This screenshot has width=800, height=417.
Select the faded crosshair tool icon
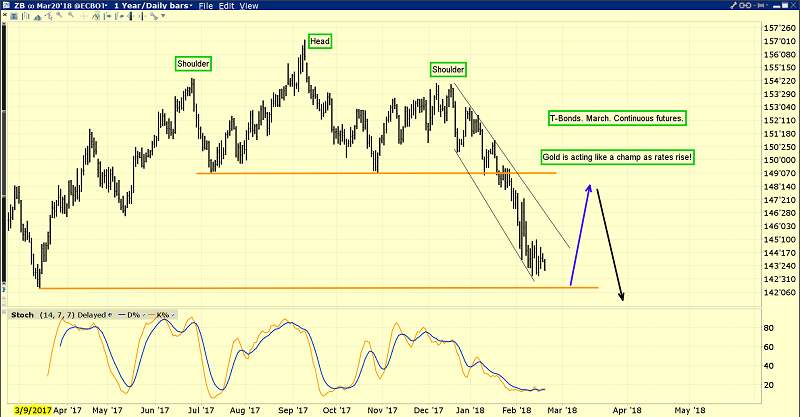coord(84,16)
